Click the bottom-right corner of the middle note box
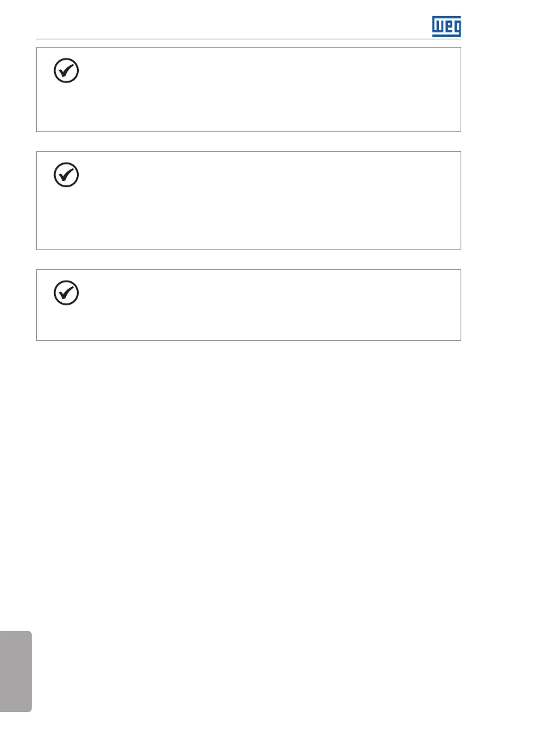This screenshot has height=756, width=533. (460, 249)
